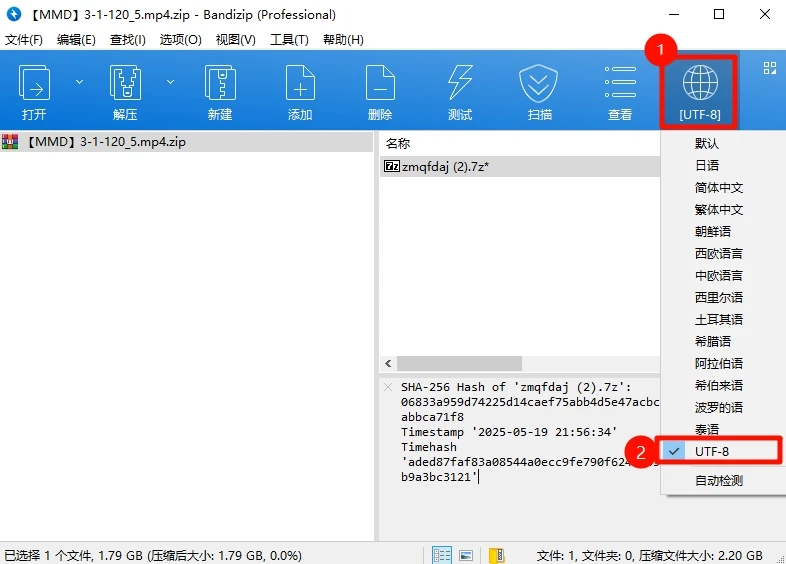
Task: Open the UTF-8 code page globe button
Action: coord(700,92)
